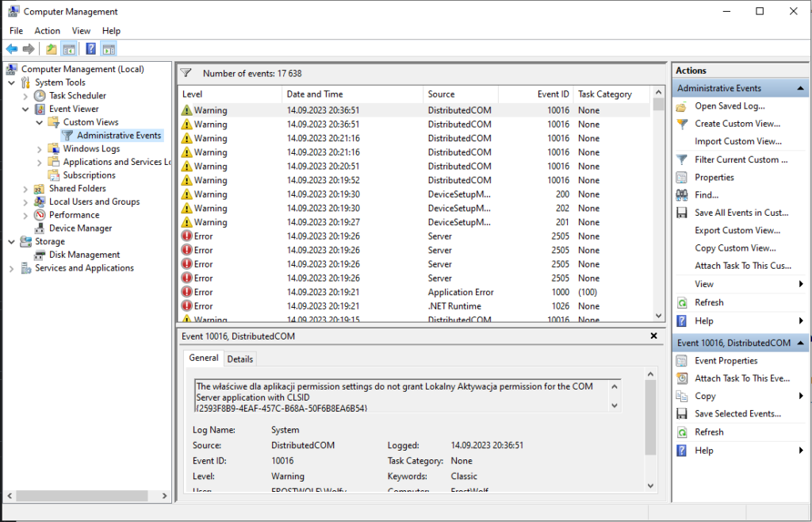Expand the Windows Logs node
Screen dimensions: 812x522
[40, 149]
